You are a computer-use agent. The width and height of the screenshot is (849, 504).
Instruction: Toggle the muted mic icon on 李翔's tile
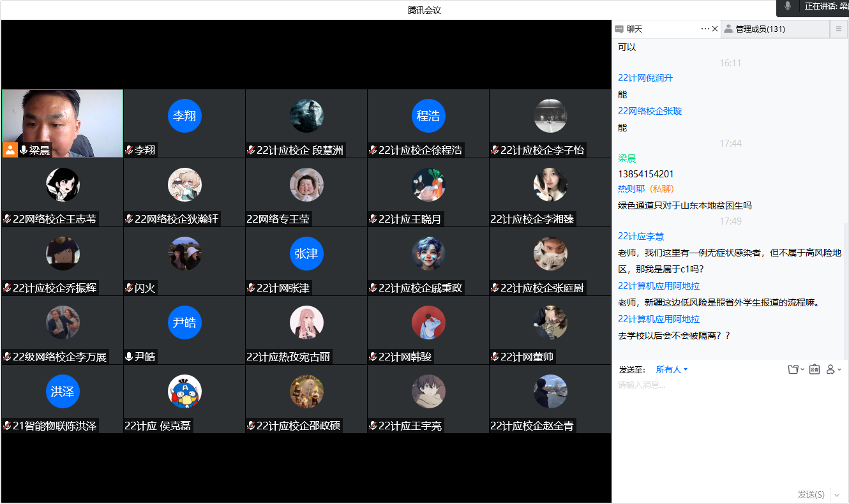129,150
